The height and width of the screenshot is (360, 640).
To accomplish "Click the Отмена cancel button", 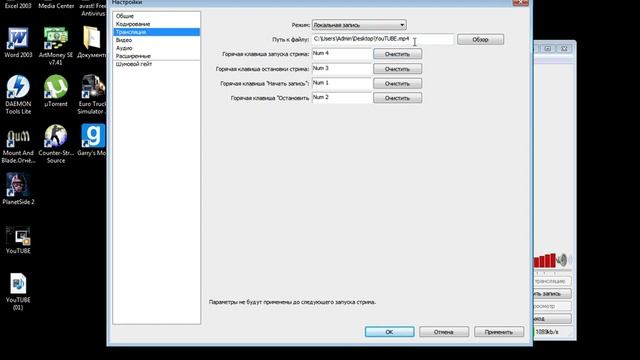I will [x=444, y=332].
